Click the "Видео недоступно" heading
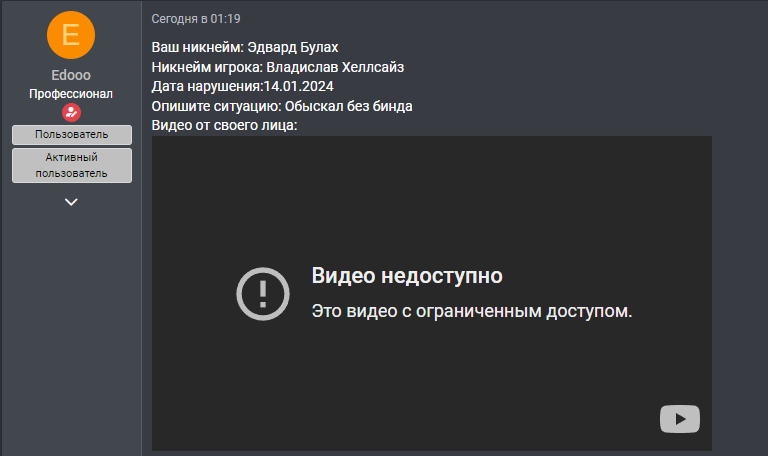The height and width of the screenshot is (456, 768). click(x=407, y=276)
